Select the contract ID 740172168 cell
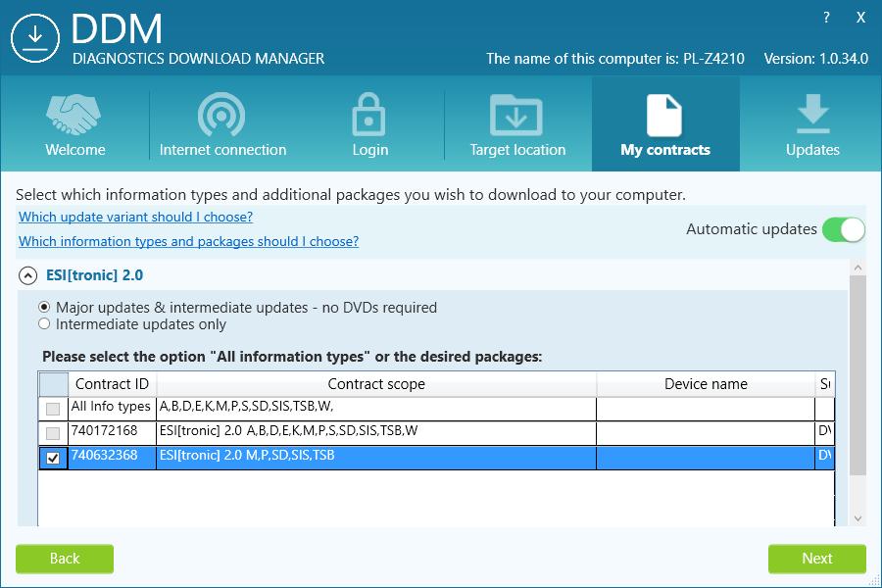The image size is (882, 588). pyautogui.click(x=112, y=433)
